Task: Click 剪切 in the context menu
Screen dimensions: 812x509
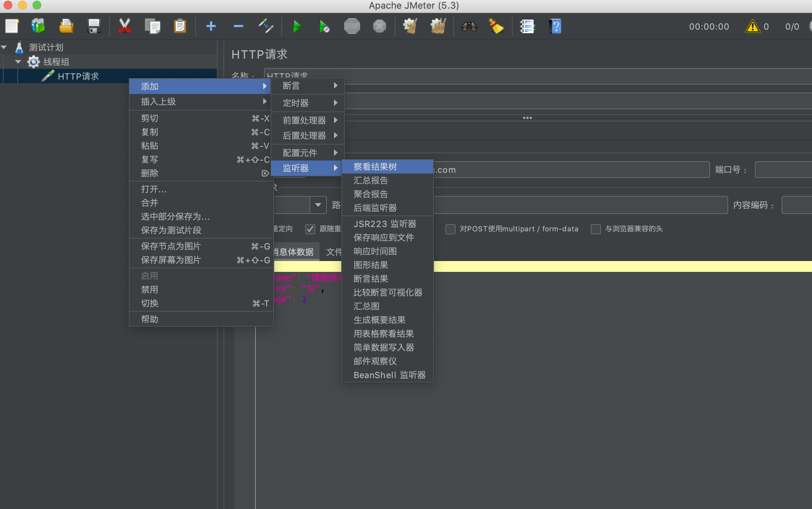Action: (x=201, y=118)
